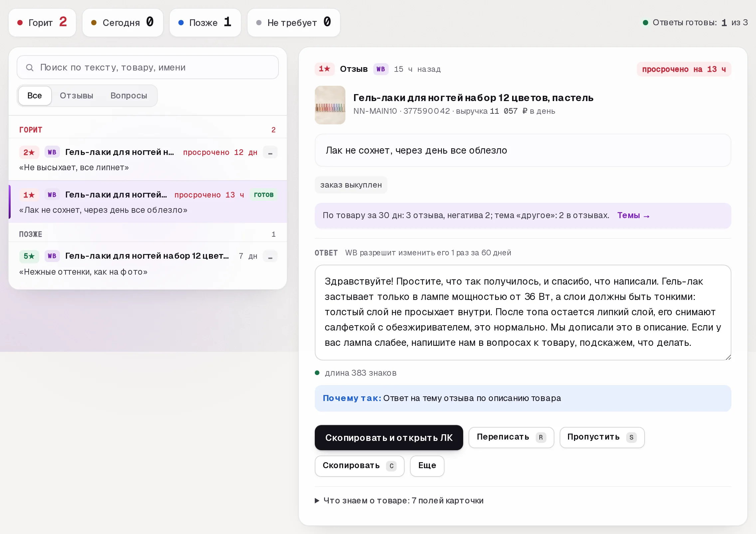Viewport: 756px width, 534px height.
Task: Open the status dash chip on 2-star row
Action: point(270,152)
